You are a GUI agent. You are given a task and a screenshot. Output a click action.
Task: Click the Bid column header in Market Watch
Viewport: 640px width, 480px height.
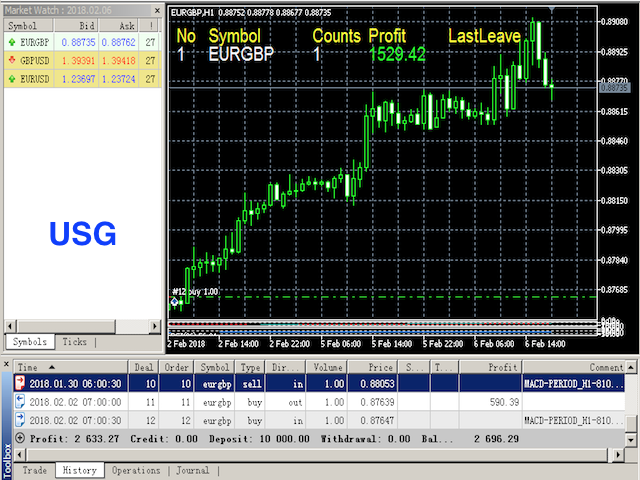click(76, 26)
